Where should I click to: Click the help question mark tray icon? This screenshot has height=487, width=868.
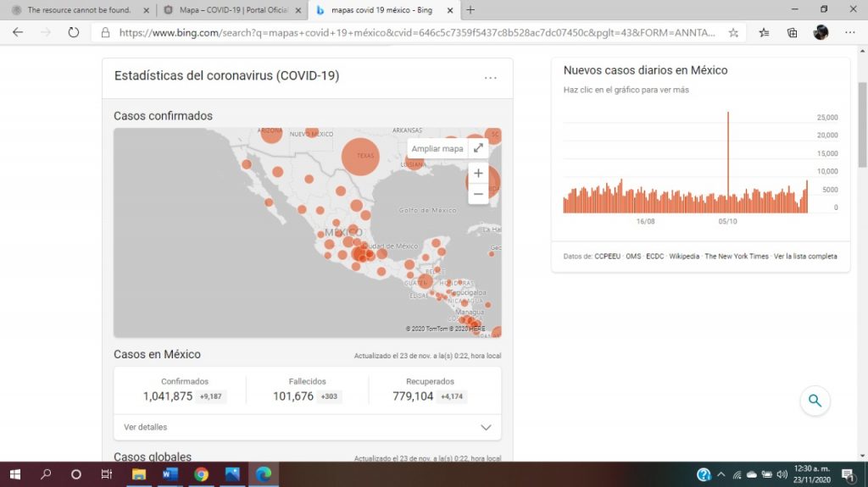click(x=704, y=475)
